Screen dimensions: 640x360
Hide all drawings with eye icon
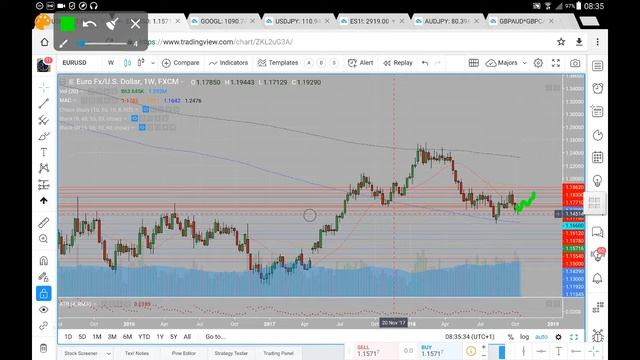pos(44,310)
